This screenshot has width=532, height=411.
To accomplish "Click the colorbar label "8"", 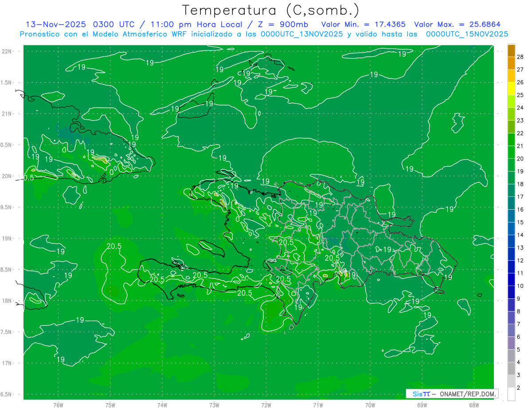I will [519, 311].
